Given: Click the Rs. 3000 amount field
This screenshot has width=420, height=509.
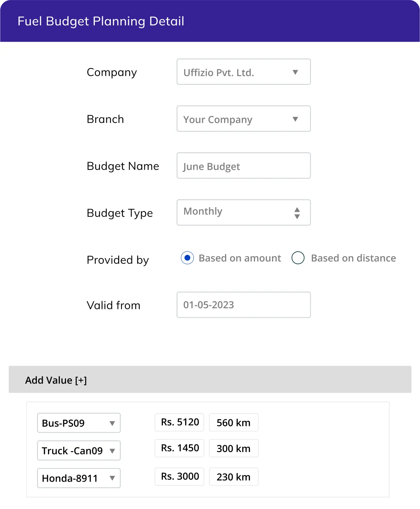Looking at the screenshot, I should point(180,476).
